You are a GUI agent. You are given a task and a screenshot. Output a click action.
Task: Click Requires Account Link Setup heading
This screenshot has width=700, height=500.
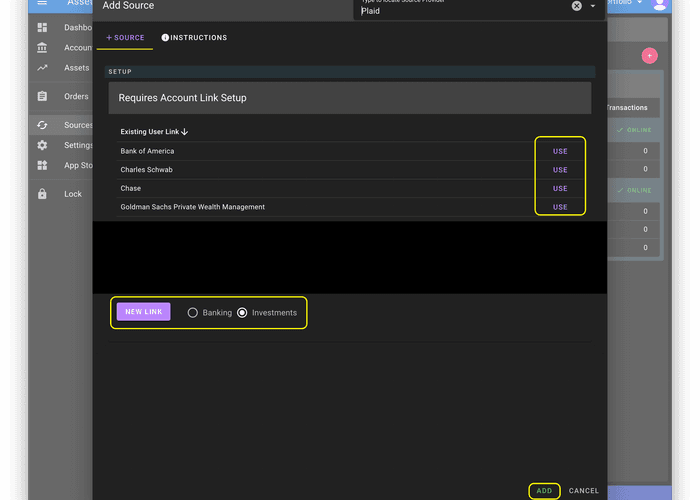(x=182, y=98)
